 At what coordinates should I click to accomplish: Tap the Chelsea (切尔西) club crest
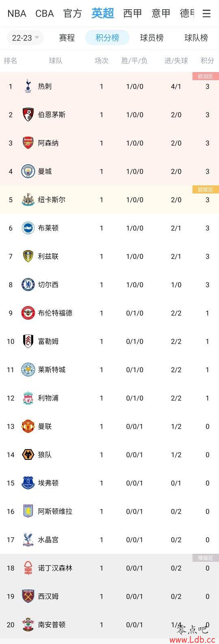point(28,285)
